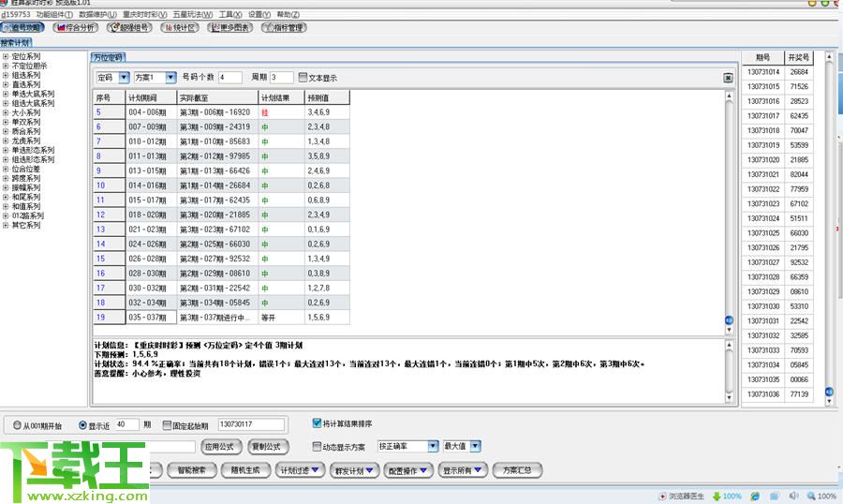Select plan row 19 (035-037期)
Viewport: 843px width, 504px height.
click(x=221, y=318)
